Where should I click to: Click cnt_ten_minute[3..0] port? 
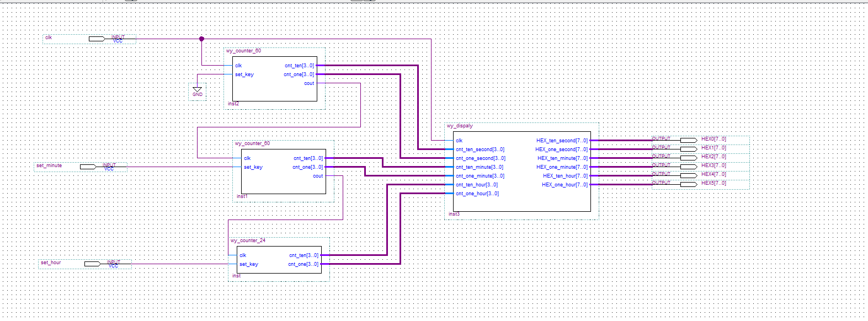tap(480, 167)
